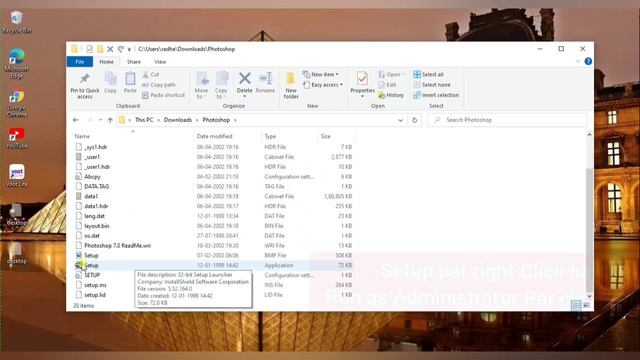Open Recycle Bin on desktop

tap(16, 22)
